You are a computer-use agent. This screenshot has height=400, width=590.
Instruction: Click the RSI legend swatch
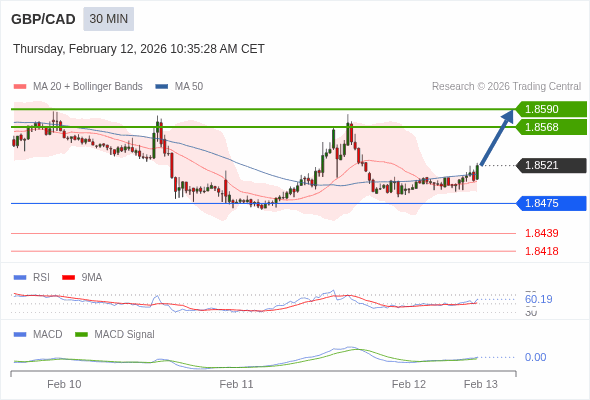pyautogui.click(x=20, y=278)
